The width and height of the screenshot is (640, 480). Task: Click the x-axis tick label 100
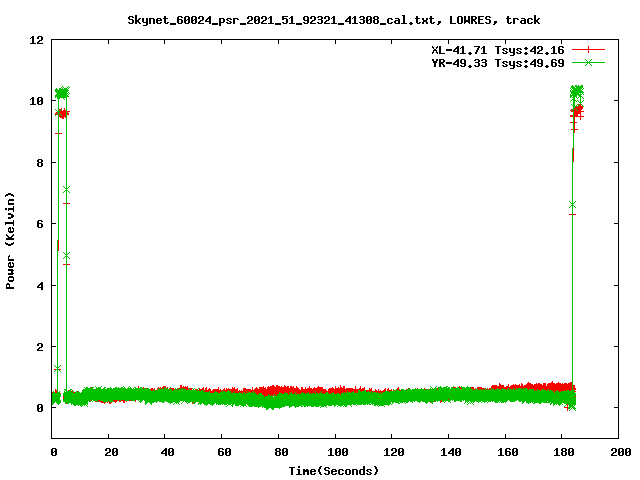point(338,452)
